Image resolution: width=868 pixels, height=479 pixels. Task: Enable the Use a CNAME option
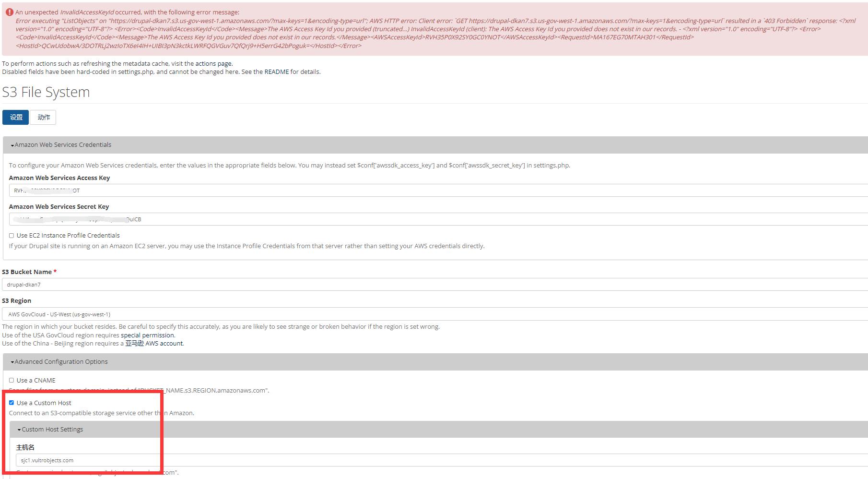pos(11,380)
